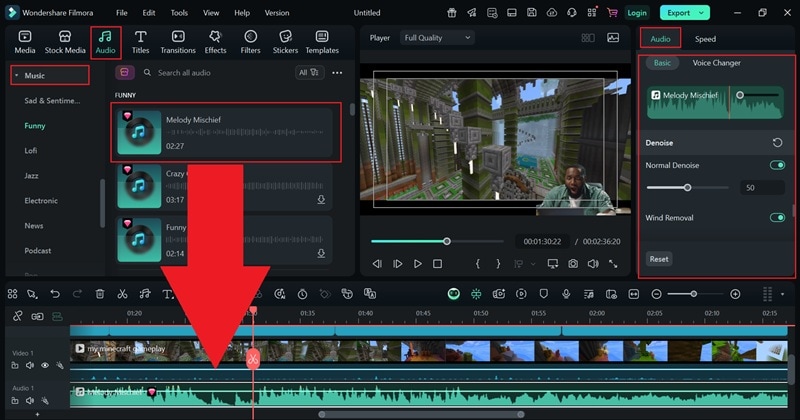800x420 pixels.
Task: Click the Denoise value field 50
Action: 762,188
